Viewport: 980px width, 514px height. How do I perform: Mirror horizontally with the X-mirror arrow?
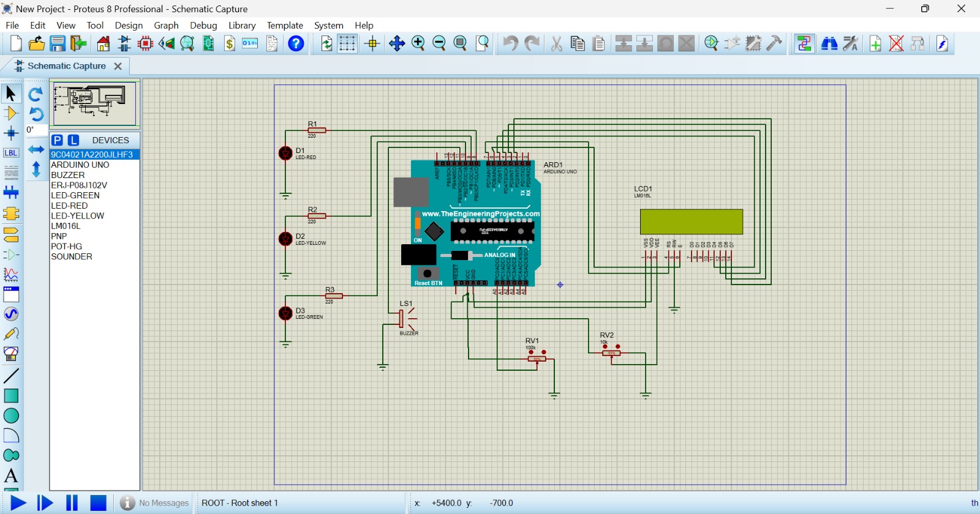(x=36, y=149)
